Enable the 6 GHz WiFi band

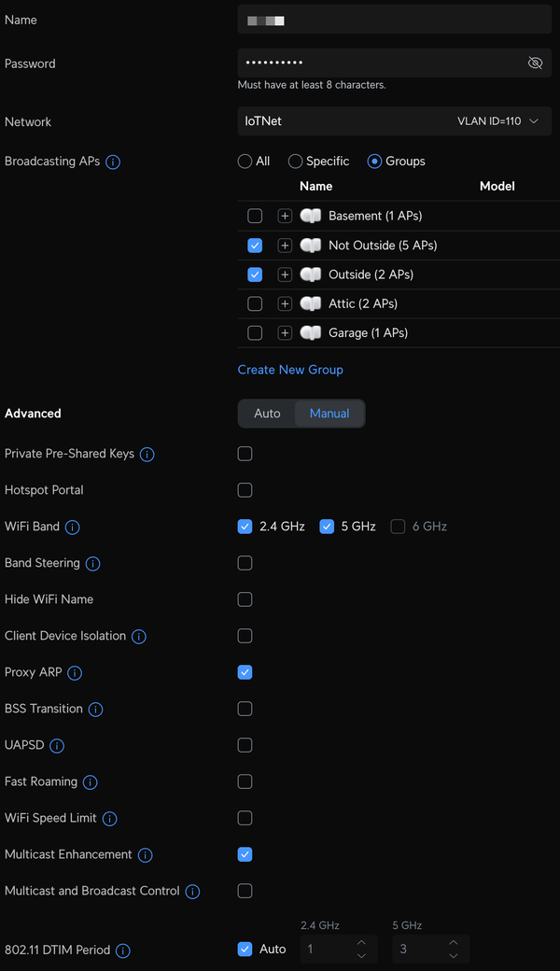[x=398, y=527]
